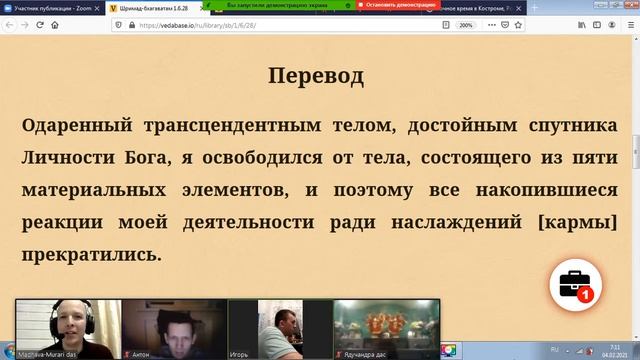Open the network signal tray icon
Screen dimensions: 640x360
click(579, 351)
